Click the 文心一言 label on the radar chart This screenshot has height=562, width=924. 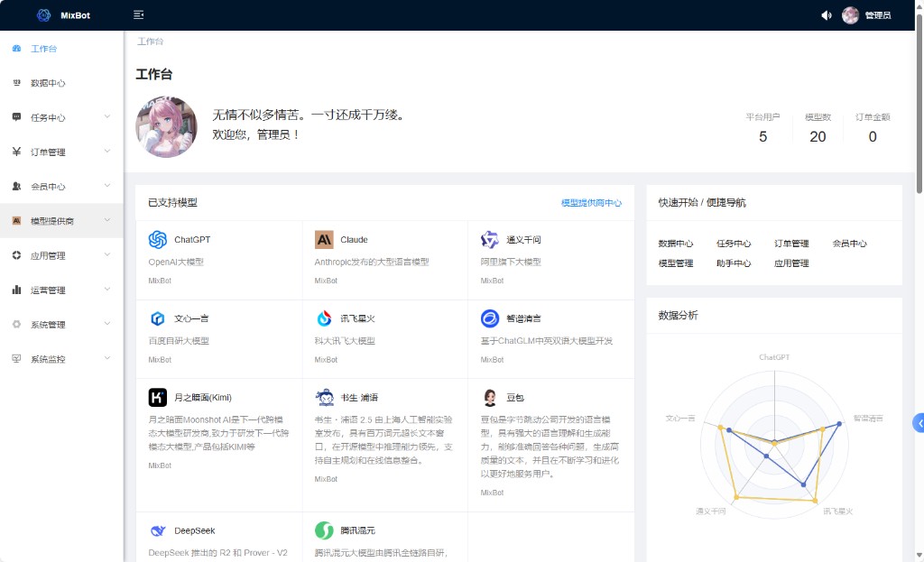680,419
